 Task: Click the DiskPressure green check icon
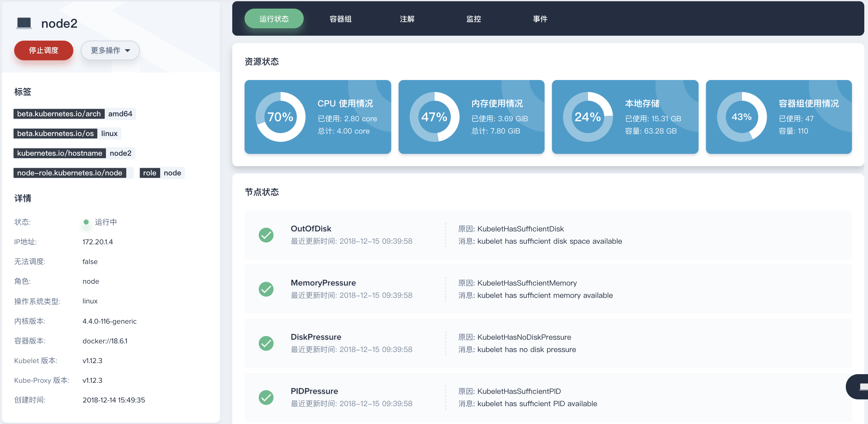266,343
